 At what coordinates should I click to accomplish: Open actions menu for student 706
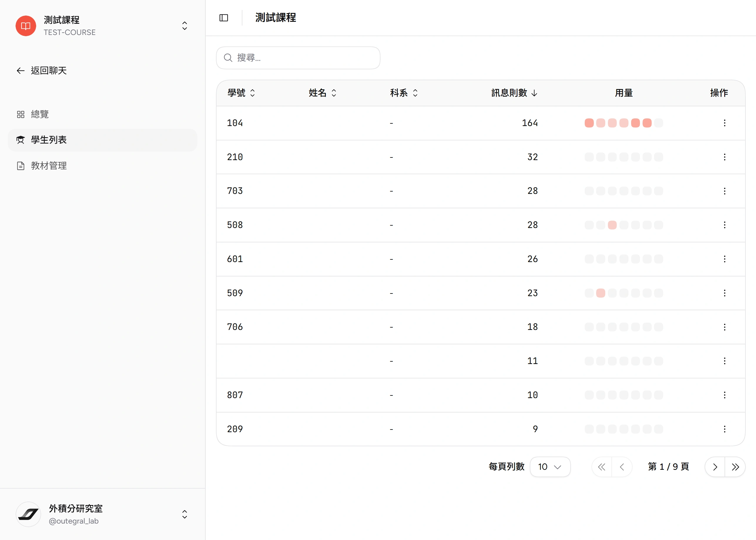[725, 327]
